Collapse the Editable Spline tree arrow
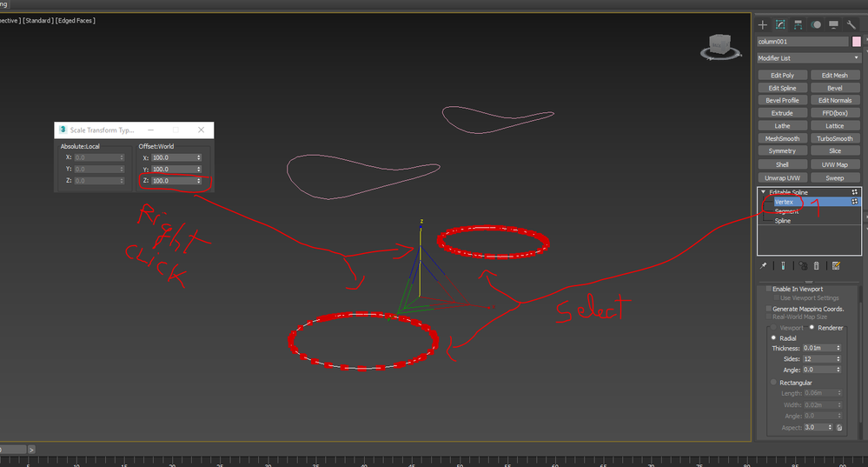The width and height of the screenshot is (868, 467). click(763, 192)
